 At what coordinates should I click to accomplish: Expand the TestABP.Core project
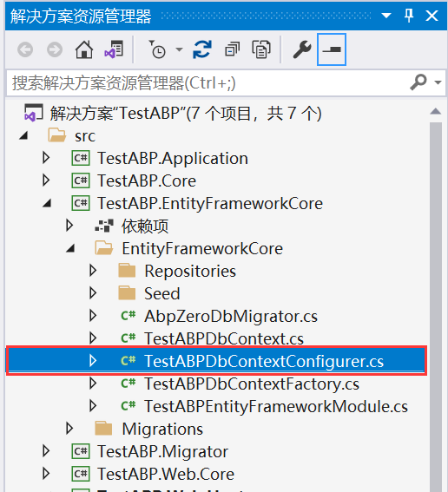click(46, 180)
